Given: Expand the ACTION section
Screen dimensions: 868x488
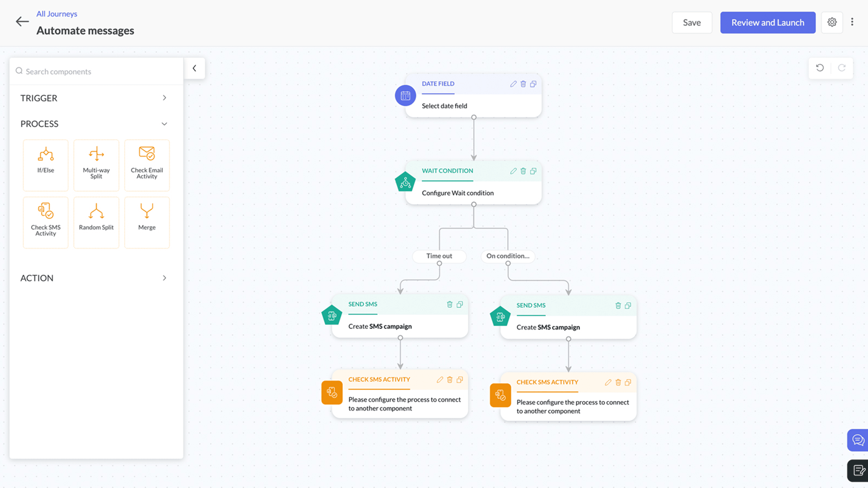Looking at the screenshot, I should (164, 278).
